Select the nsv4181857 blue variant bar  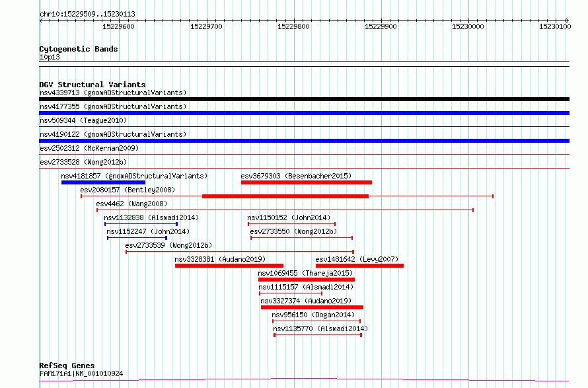click(x=103, y=182)
